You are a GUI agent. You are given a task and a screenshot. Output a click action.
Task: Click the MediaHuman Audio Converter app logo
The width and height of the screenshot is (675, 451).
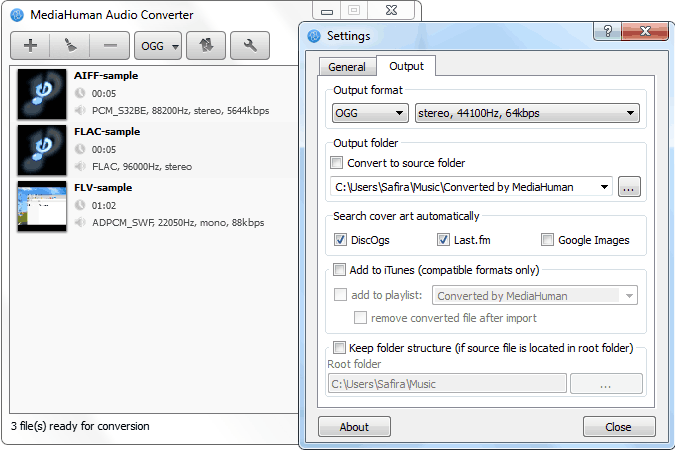point(17,15)
